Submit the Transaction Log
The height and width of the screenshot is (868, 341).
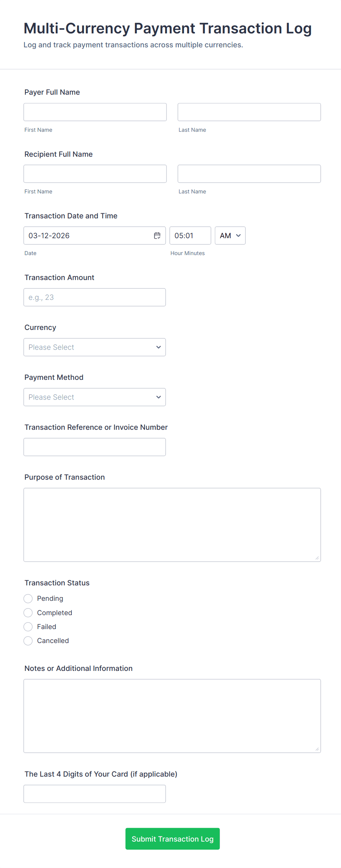pyautogui.click(x=173, y=839)
